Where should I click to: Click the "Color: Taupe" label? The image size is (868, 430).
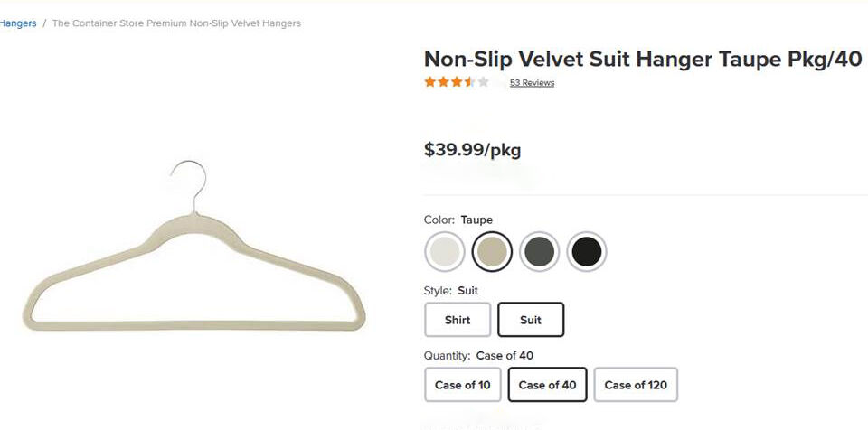458,220
